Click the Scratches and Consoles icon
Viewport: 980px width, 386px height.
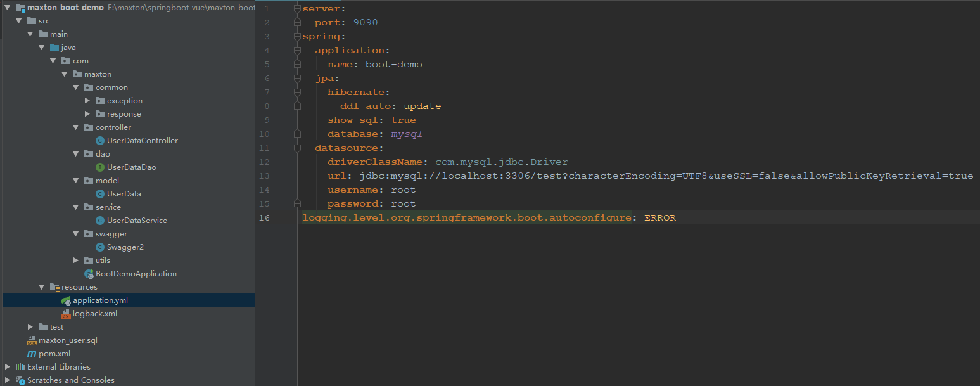click(20, 380)
